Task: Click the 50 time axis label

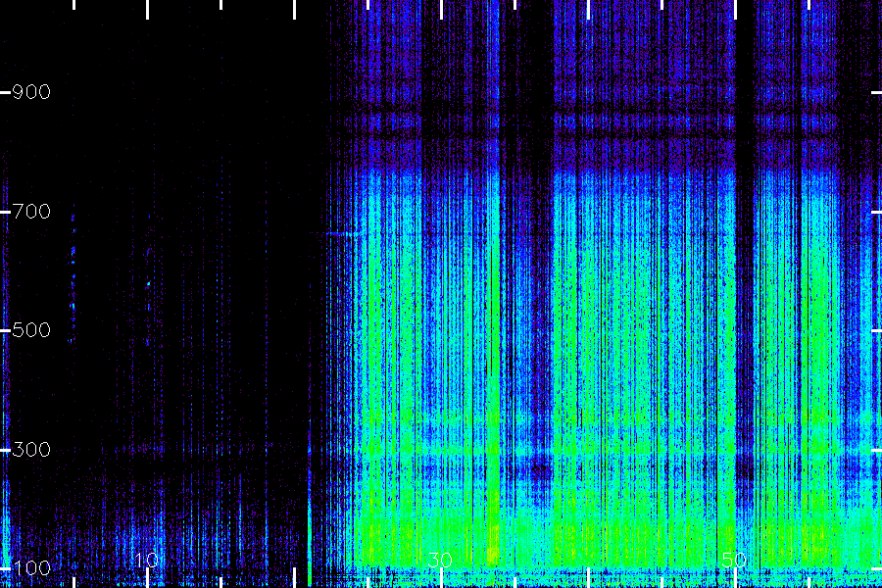Action: tap(734, 560)
